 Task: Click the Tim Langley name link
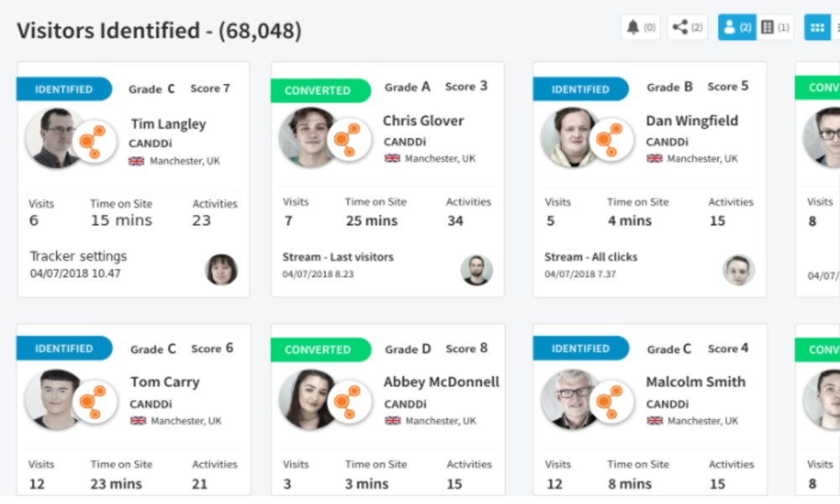[x=168, y=124]
